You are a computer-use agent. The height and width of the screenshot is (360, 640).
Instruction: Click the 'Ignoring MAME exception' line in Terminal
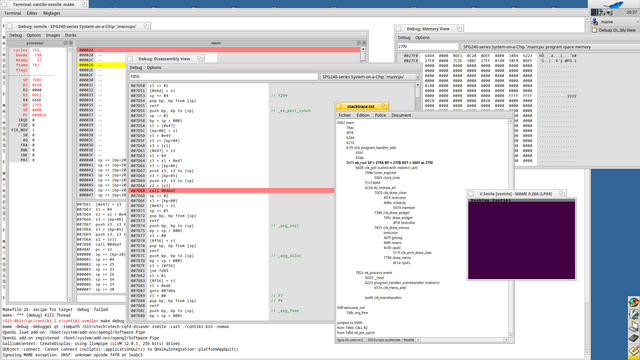[x=73, y=355]
